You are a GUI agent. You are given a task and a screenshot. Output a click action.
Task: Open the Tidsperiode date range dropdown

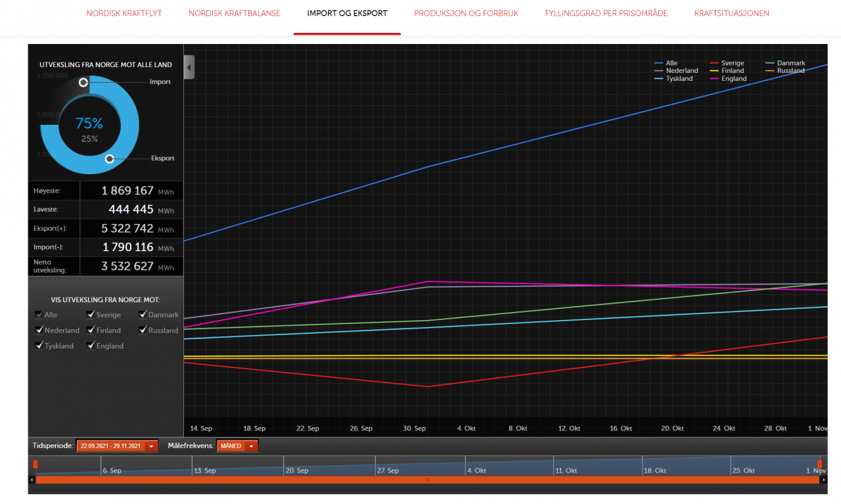[118, 446]
